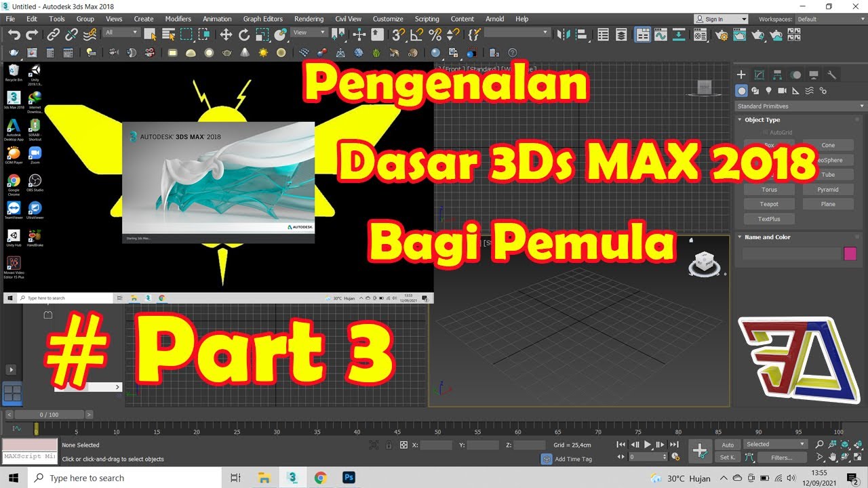Toggle the 3D Snaps button
868x488 pixels.
click(400, 34)
